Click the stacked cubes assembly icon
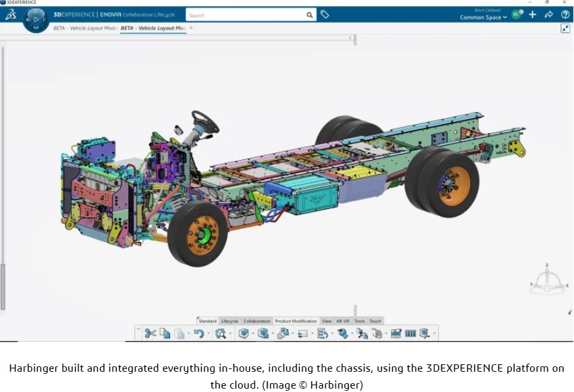 [x=263, y=333]
